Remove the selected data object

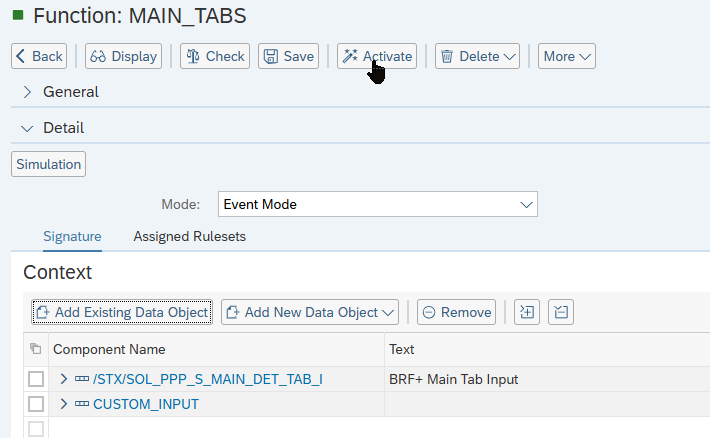[456, 312]
